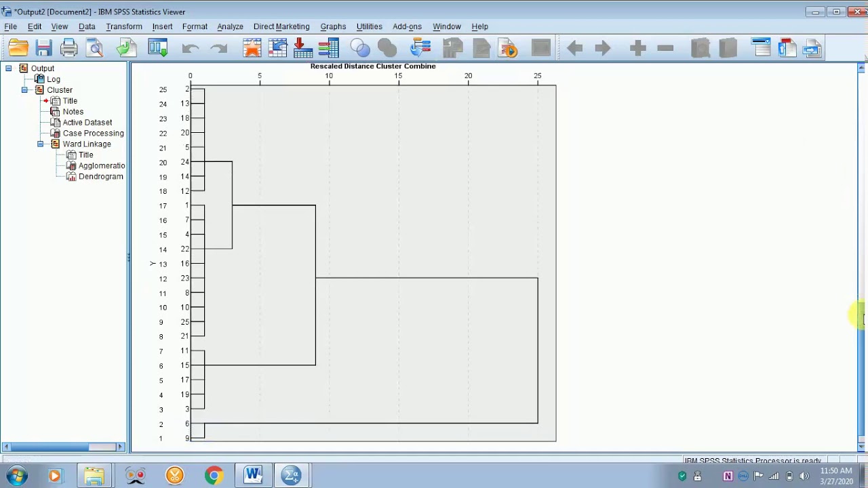Image resolution: width=868 pixels, height=488 pixels.
Task: Open the Window menu
Action: point(447,26)
